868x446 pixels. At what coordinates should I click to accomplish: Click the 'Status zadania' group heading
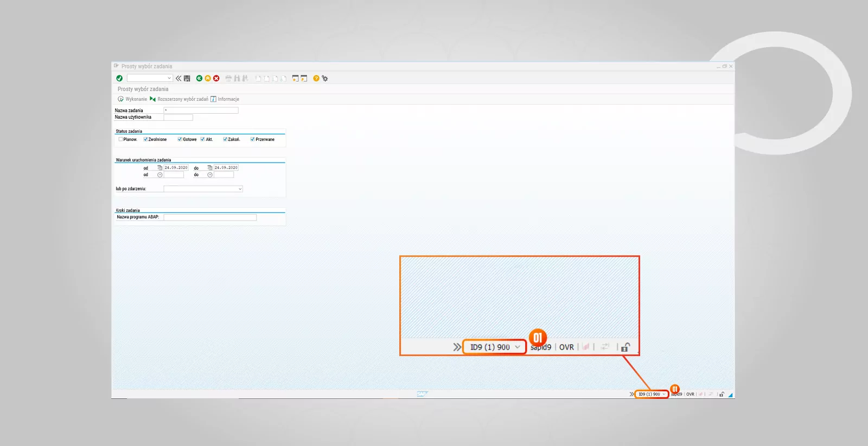[129, 131]
